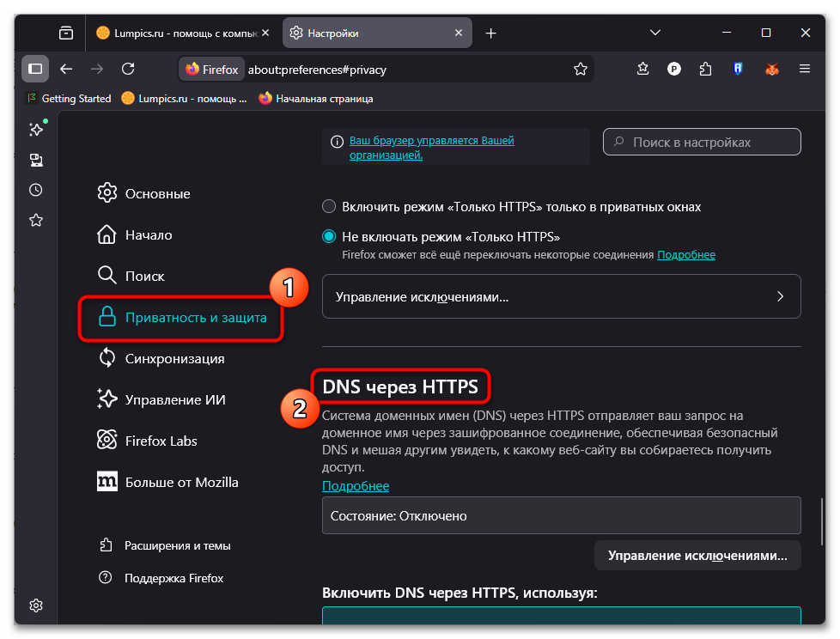Image resolution: width=840 pixels, height=639 pixels.
Task: Open Lumpics.ru bookmark in bookmarks bar
Action: [x=184, y=99]
